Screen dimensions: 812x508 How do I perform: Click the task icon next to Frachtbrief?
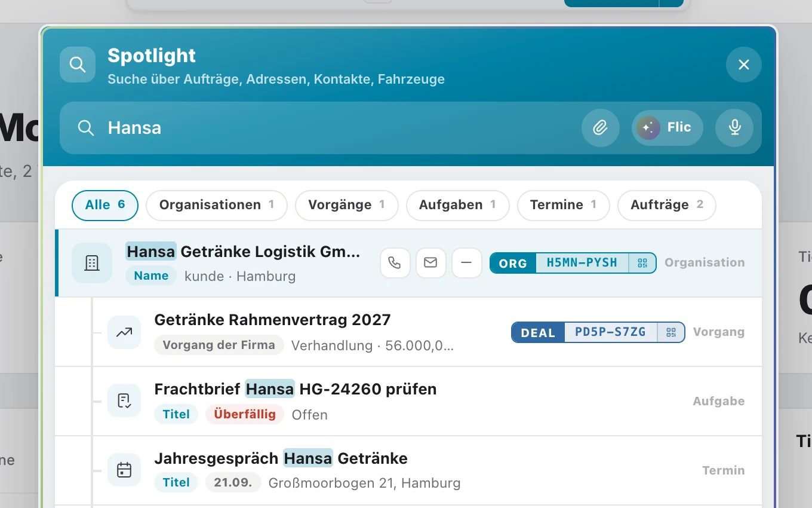point(124,400)
